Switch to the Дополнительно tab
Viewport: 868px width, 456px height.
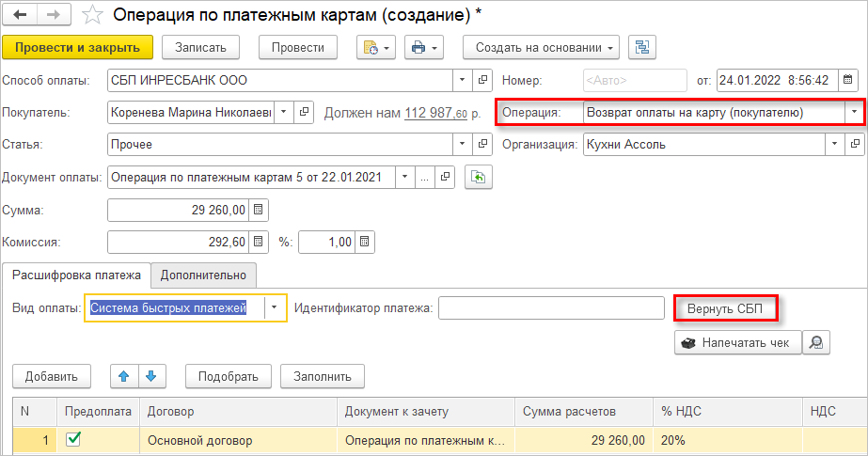pyautogui.click(x=203, y=275)
